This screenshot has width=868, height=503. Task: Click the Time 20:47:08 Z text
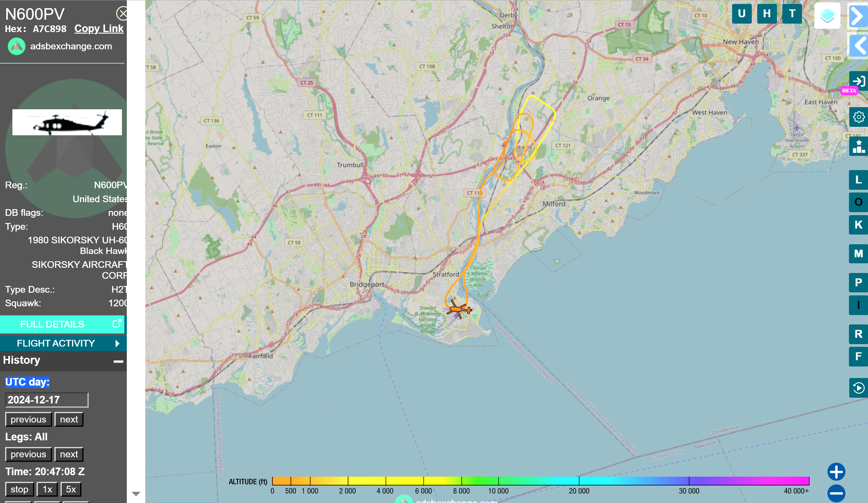point(45,471)
